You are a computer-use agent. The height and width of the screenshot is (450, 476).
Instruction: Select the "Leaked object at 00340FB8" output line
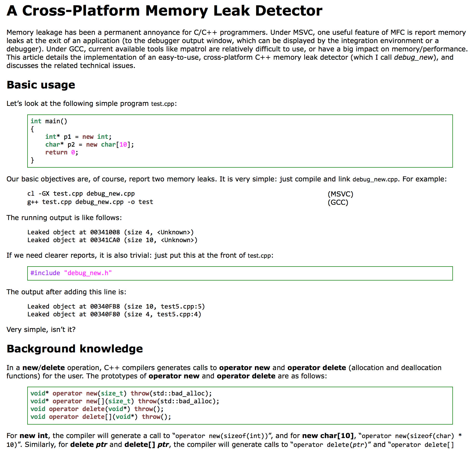point(116,306)
